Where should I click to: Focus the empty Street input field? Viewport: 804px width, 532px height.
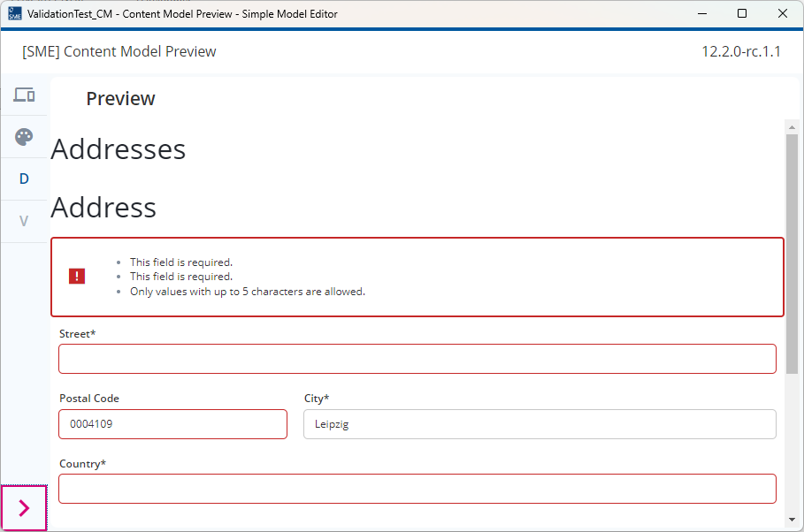coord(417,359)
